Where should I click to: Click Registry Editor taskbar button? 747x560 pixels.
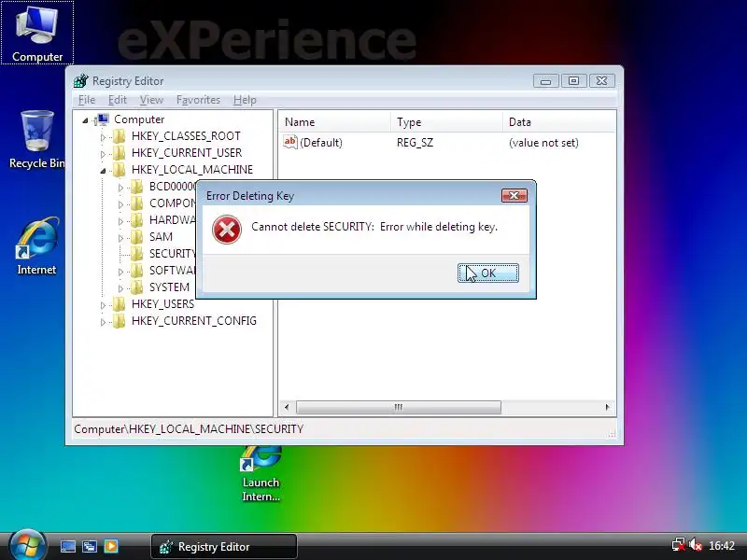(x=224, y=546)
